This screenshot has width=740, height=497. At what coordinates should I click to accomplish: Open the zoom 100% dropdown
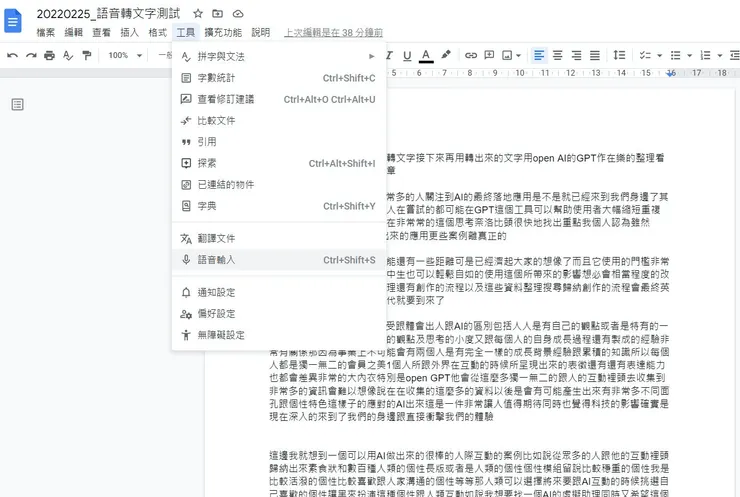pos(125,56)
